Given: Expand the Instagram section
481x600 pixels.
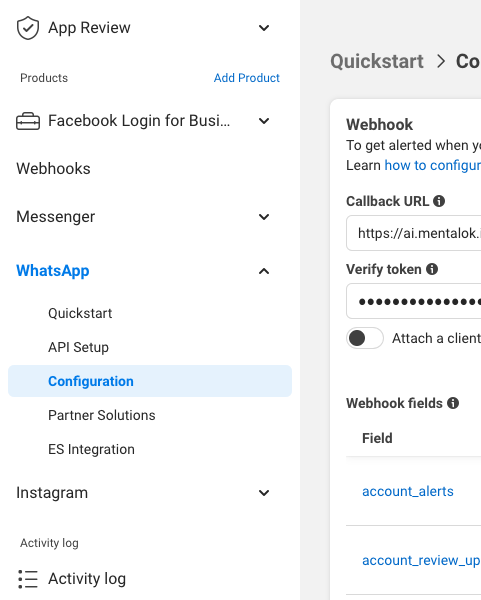Looking at the screenshot, I should pyautogui.click(x=264, y=493).
